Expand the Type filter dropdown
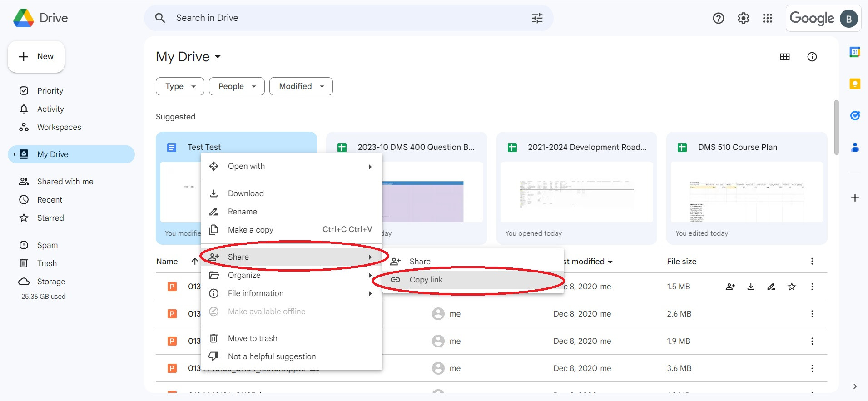 click(180, 86)
